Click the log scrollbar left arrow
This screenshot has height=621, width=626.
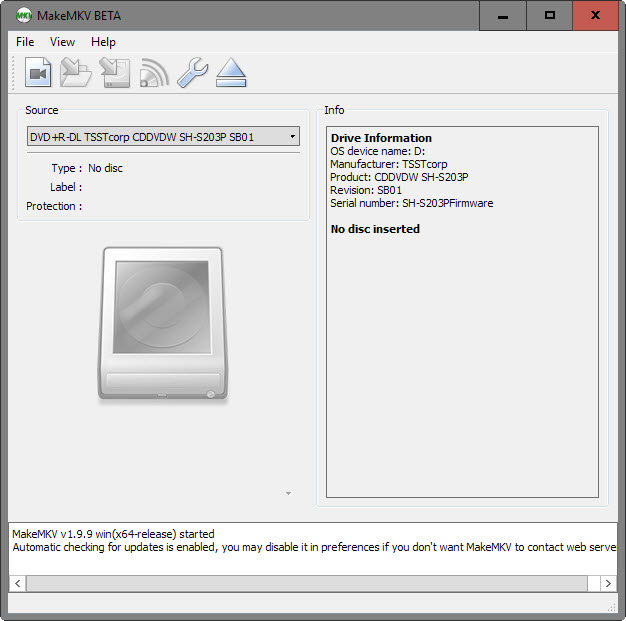(18, 583)
